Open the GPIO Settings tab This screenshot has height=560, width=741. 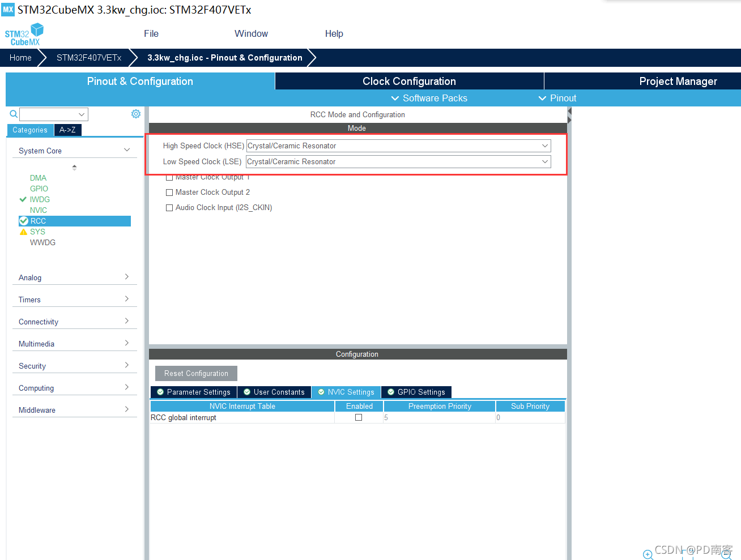tap(416, 392)
